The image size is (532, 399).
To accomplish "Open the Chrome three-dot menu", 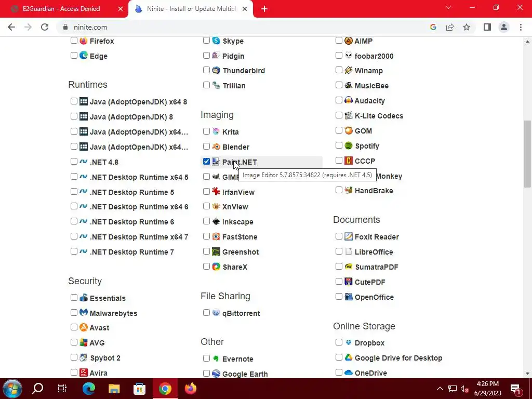I will pos(521,27).
